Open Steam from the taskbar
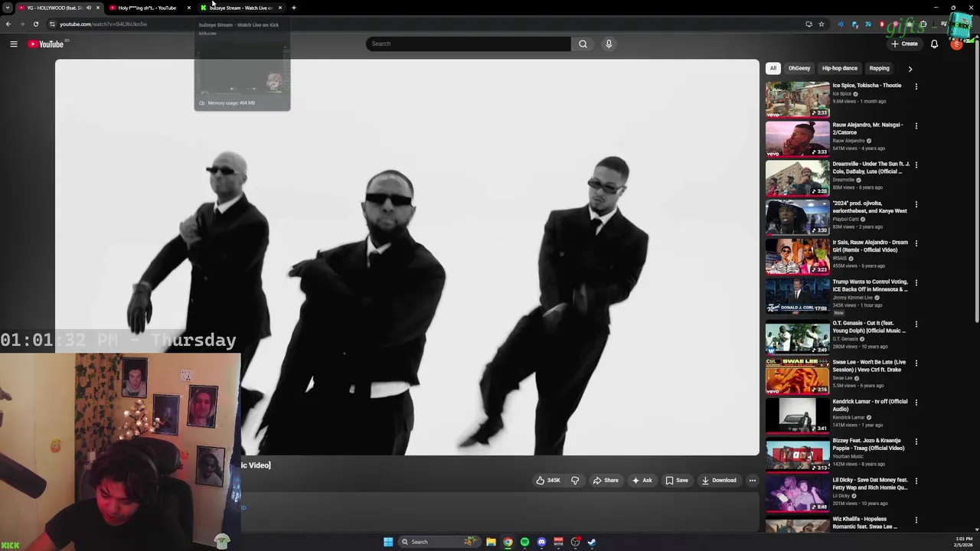The image size is (980, 551). (x=592, y=542)
